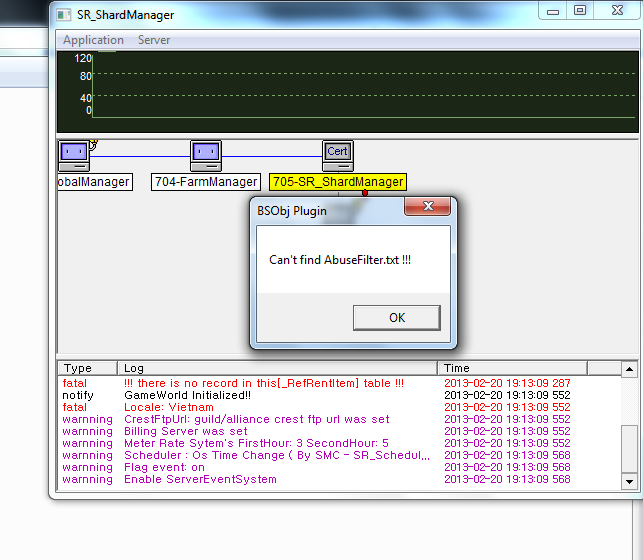
Task: Click the obalManager node label
Action: [x=95, y=182]
